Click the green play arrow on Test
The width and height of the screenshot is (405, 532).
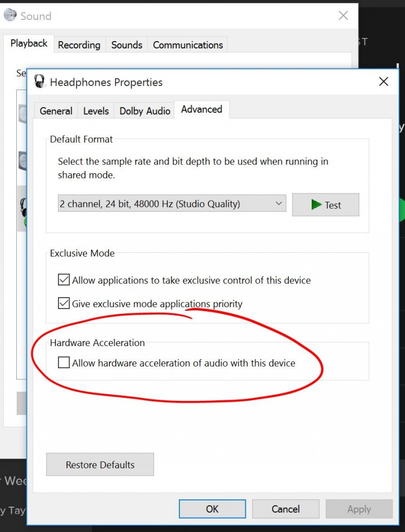tap(315, 205)
